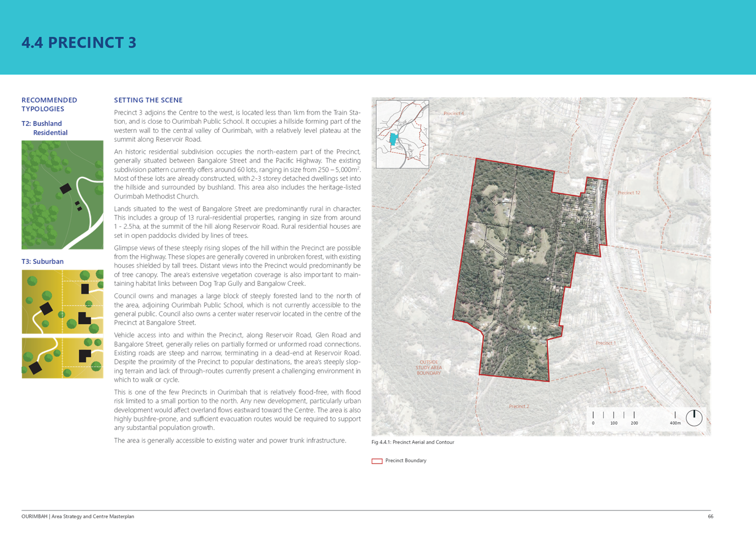Click the SETTING THE SCENE heading
Screen dimensions: 756x535
[148, 100]
